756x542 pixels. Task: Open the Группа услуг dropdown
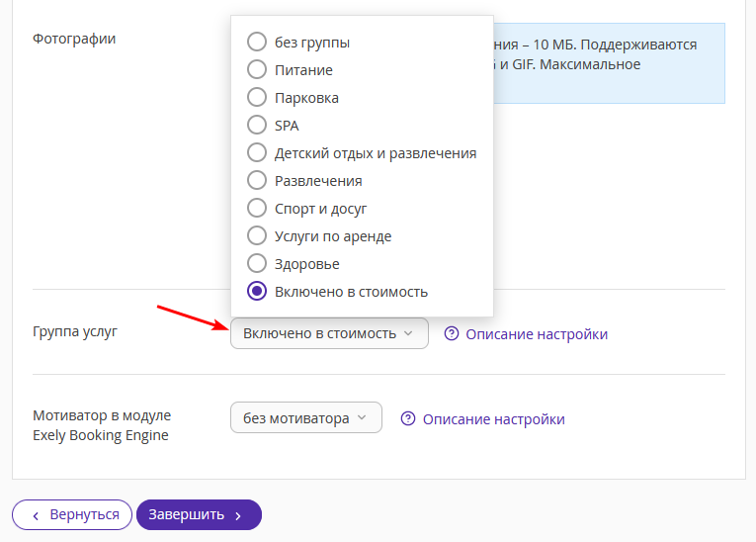[329, 333]
